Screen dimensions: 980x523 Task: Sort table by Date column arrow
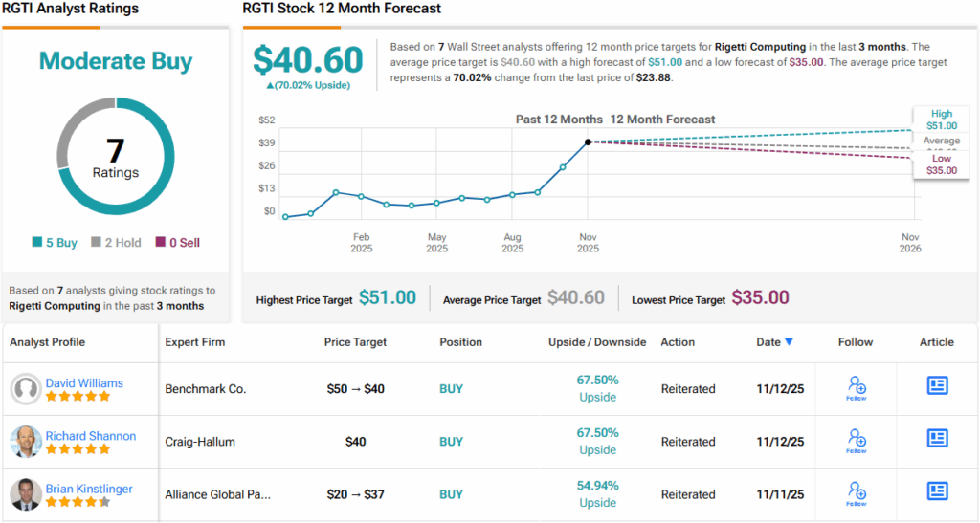789,342
